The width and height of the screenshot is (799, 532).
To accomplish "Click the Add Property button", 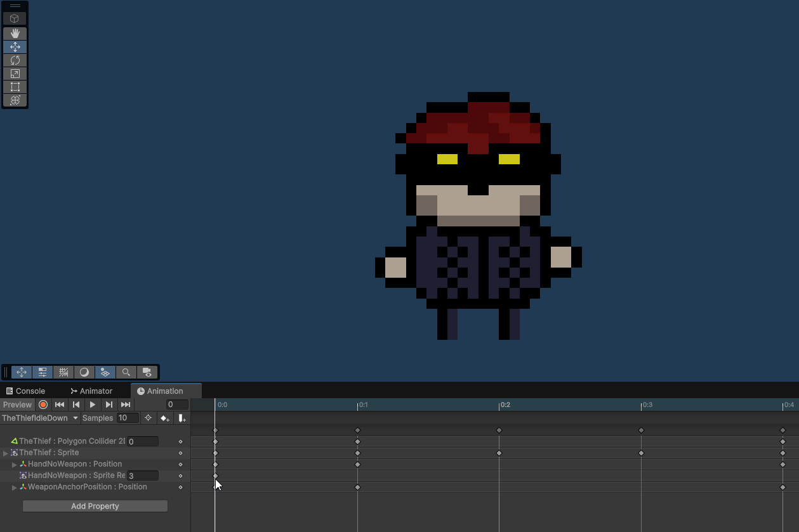I will [95, 506].
